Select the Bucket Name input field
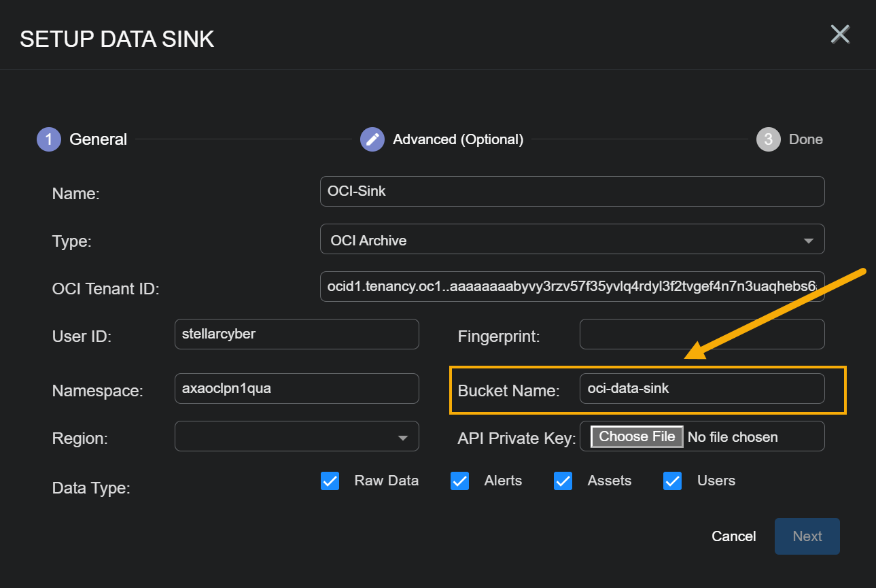 point(701,389)
